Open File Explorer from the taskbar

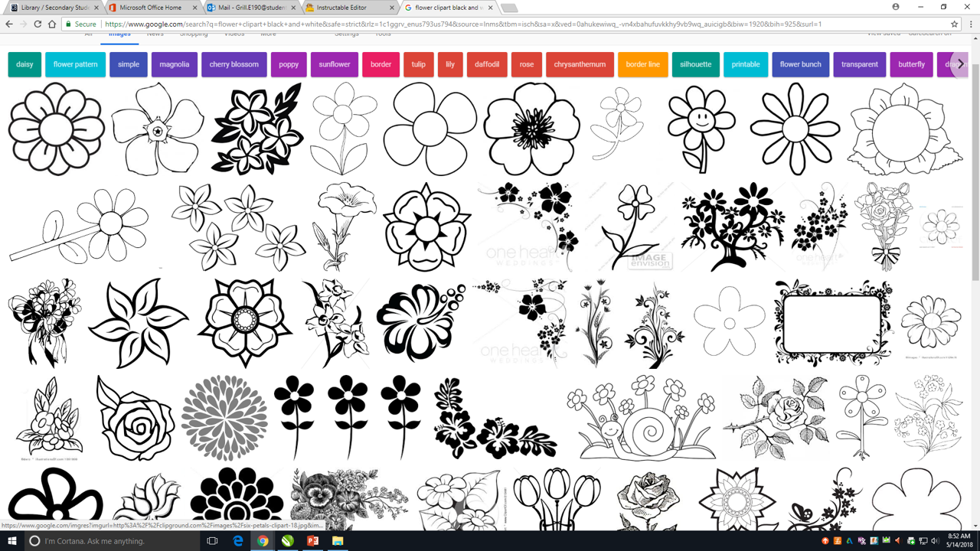pyautogui.click(x=338, y=541)
